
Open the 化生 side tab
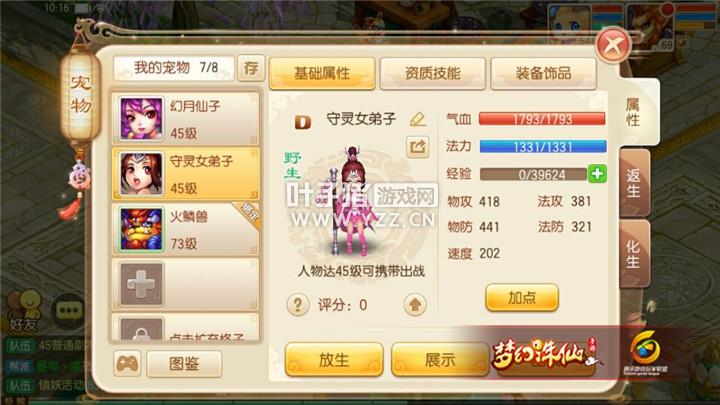point(634,254)
